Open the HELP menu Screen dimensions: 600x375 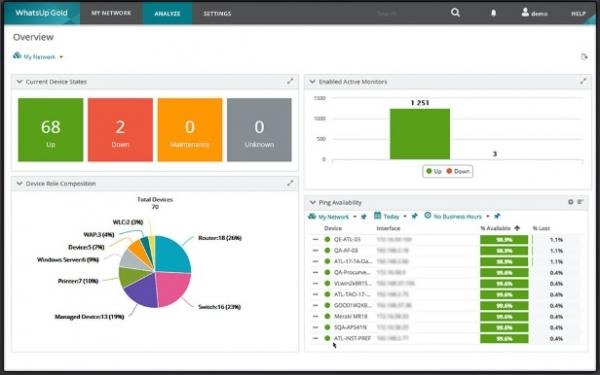(578, 13)
